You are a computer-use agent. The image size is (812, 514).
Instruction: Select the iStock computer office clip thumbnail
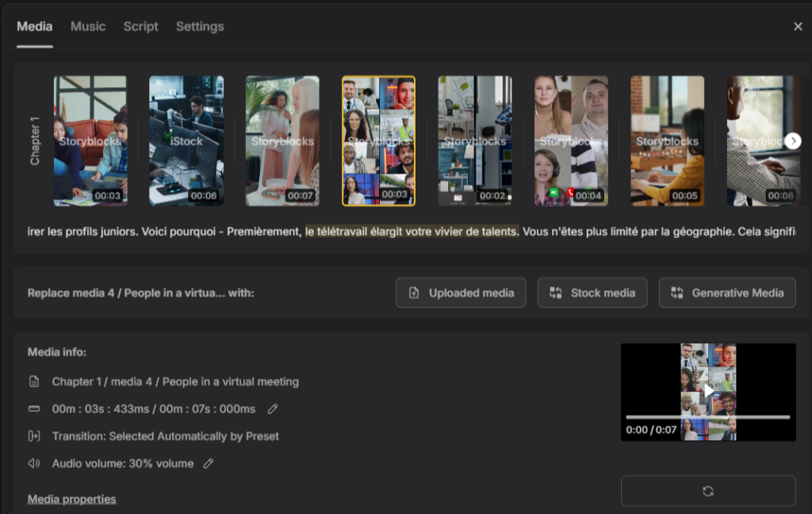186,141
